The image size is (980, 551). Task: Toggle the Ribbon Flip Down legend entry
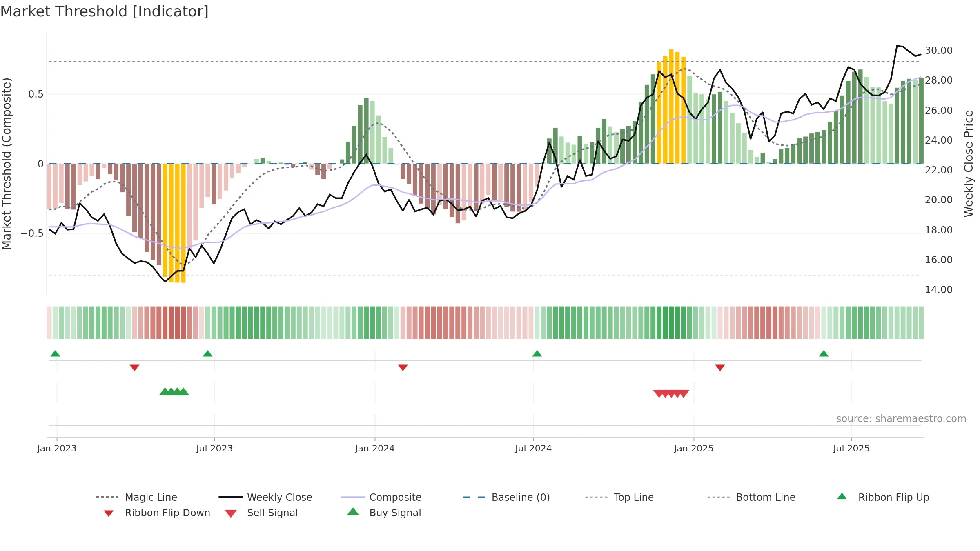tap(157, 513)
